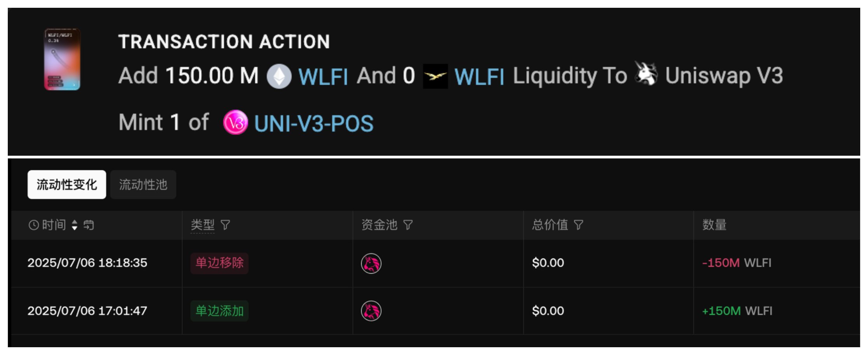The width and height of the screenshot is (868, 355).
Task: Click the green 单边添加 type tag
Action: [219, 311]
